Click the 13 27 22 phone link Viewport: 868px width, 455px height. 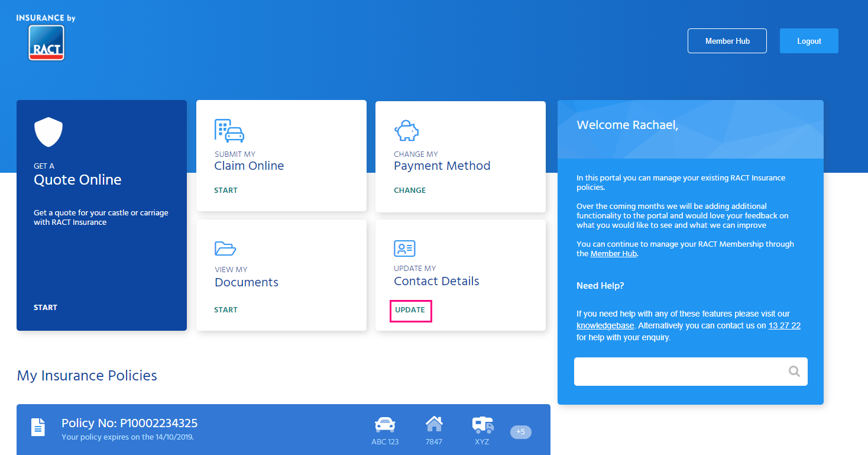point(785,326)
